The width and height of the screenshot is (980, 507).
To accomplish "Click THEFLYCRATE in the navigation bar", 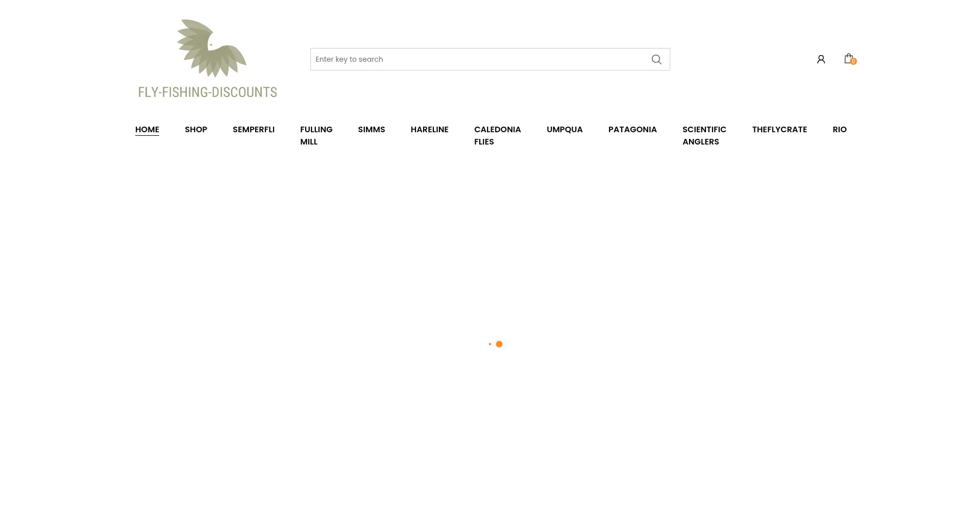I will (x=779, y=130).
